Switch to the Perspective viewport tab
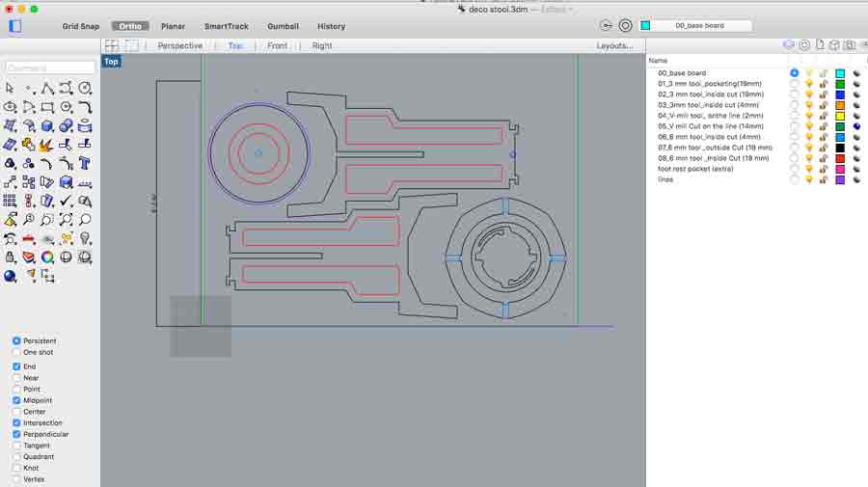Image resolution: width=868 pixels, height=487 pixels. tap(179, 45)
